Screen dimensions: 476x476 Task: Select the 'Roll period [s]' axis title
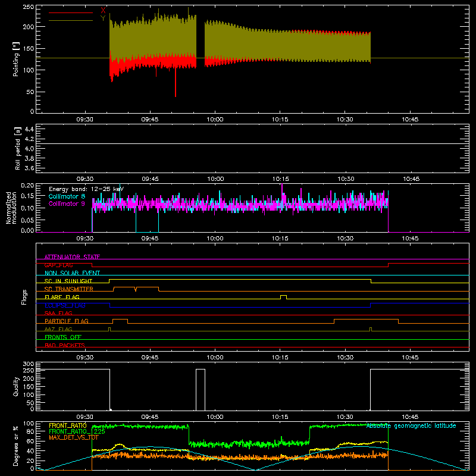point(17,148)
